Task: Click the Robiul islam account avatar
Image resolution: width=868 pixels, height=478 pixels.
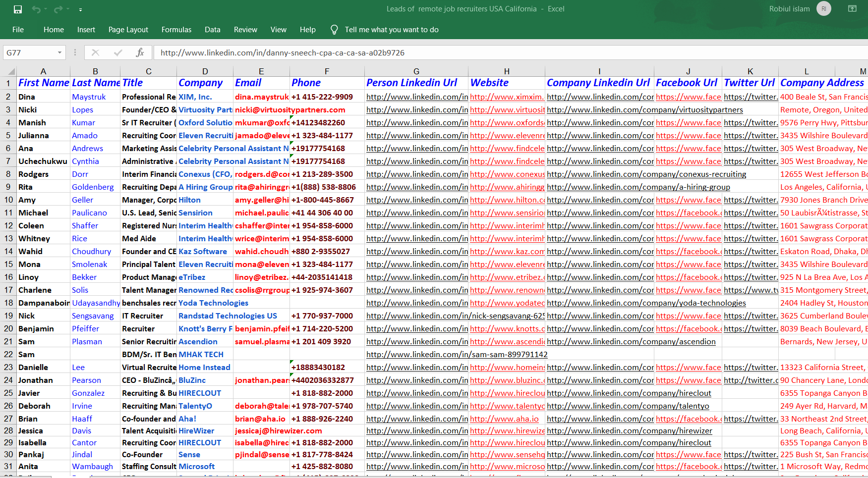Action: [x=823, y=9]
